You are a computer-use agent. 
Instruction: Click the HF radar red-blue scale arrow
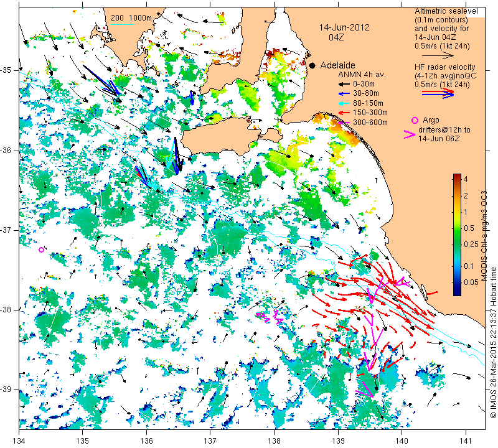438,93
